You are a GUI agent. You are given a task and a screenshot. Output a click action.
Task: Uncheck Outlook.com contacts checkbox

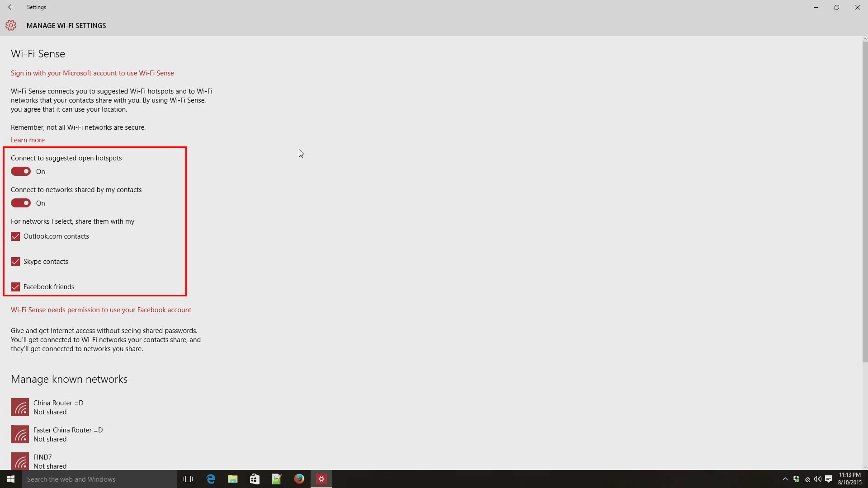[x=15, y=236]
